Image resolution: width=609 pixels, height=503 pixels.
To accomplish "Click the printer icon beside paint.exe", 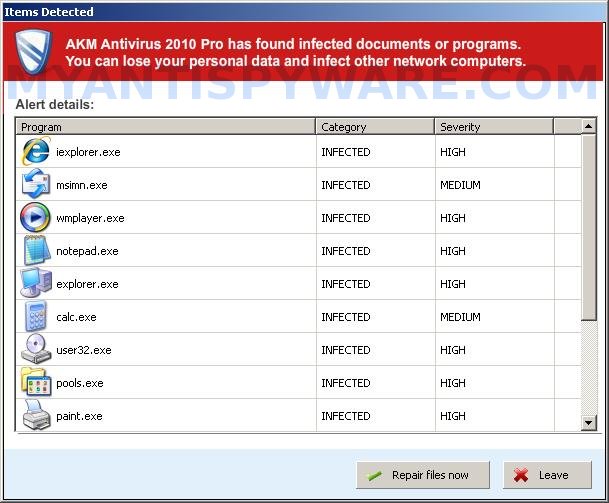I will pos(37,415).
